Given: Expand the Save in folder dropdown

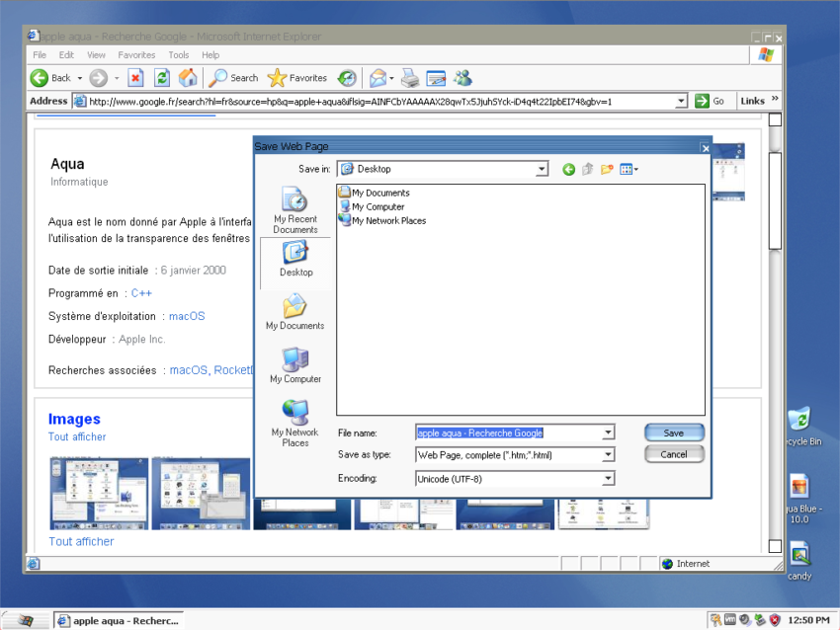Looking at the screenshot, I should coord(542,169).
